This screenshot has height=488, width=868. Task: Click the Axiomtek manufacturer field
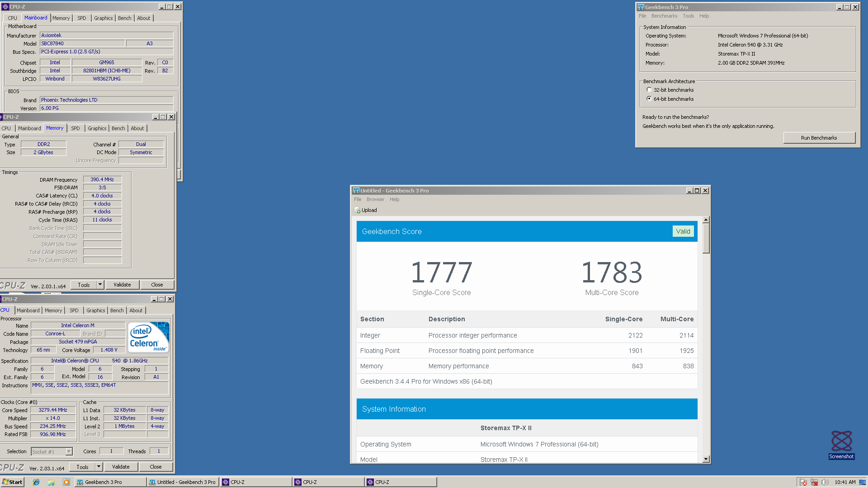click(x=107, y=35)
